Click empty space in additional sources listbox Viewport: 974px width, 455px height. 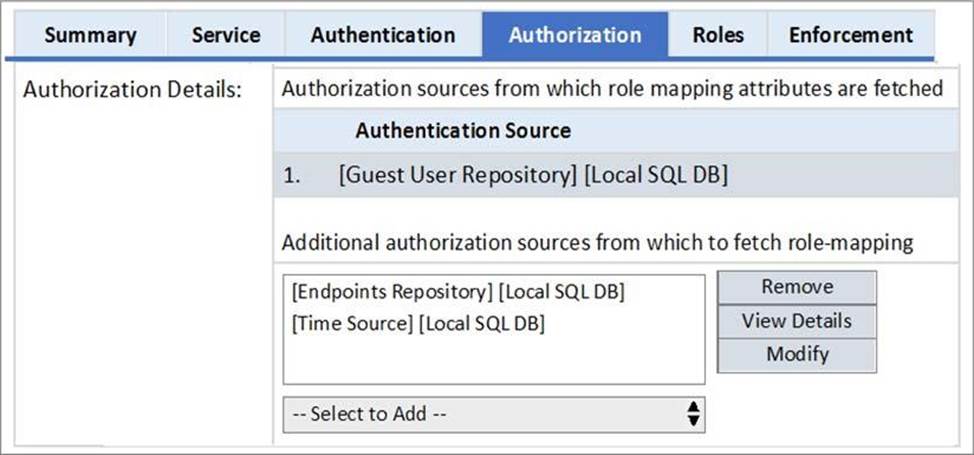tap(493, 360)
